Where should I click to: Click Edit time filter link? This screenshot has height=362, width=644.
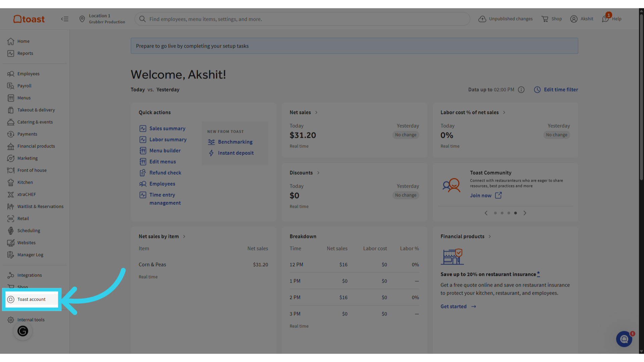tap(561, 90)
